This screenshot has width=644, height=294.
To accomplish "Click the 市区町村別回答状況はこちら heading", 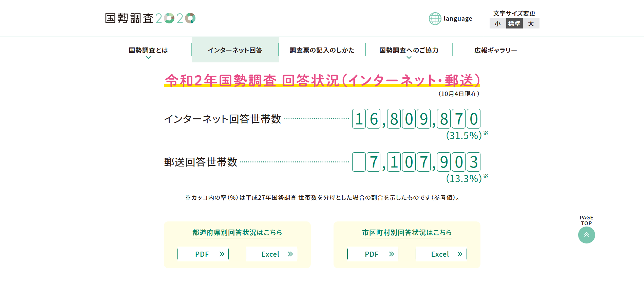I will click(407, 233).
